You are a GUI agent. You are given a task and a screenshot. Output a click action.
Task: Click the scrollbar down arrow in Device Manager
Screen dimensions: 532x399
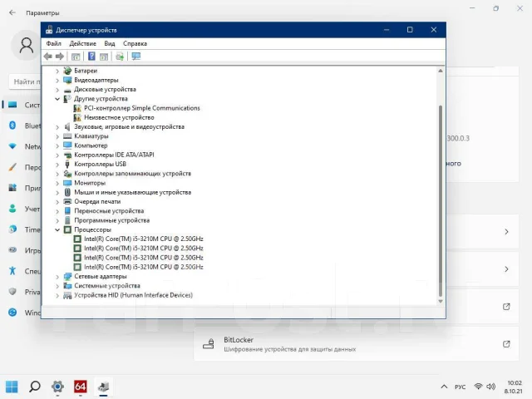(441, 301)
